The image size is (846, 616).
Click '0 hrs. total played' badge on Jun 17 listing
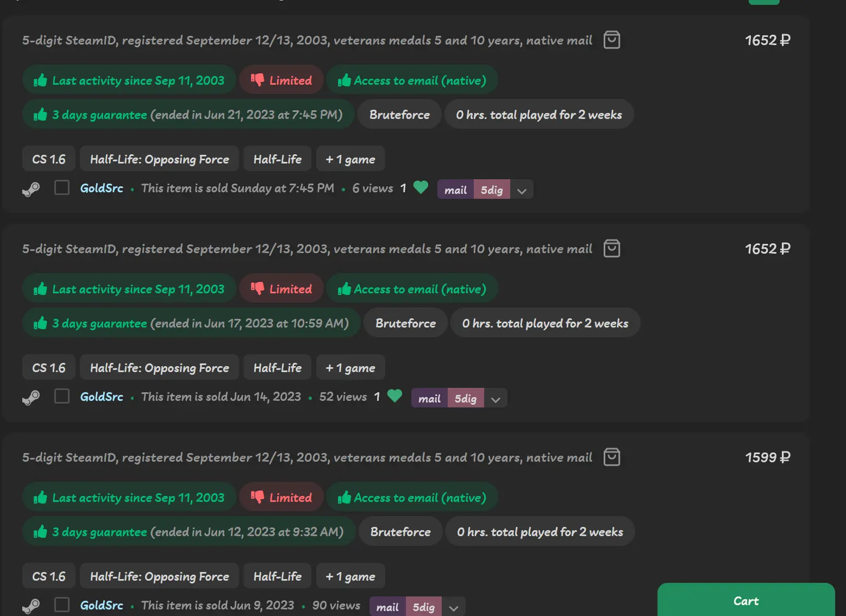[x=545, y=323]
